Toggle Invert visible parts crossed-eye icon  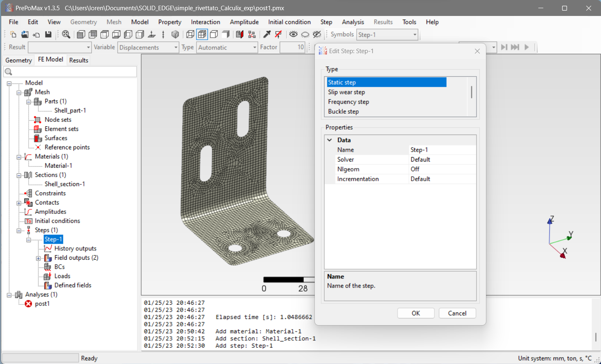click(x=317, y=35)
